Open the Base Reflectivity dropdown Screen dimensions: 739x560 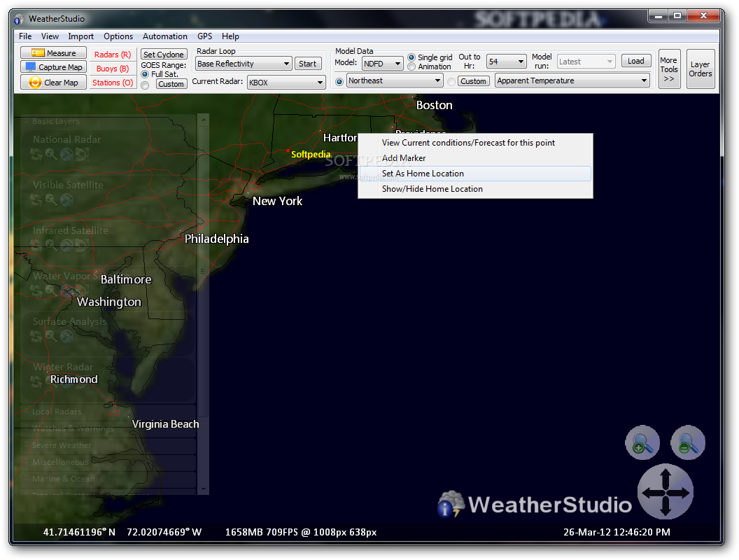pos(244,64)
